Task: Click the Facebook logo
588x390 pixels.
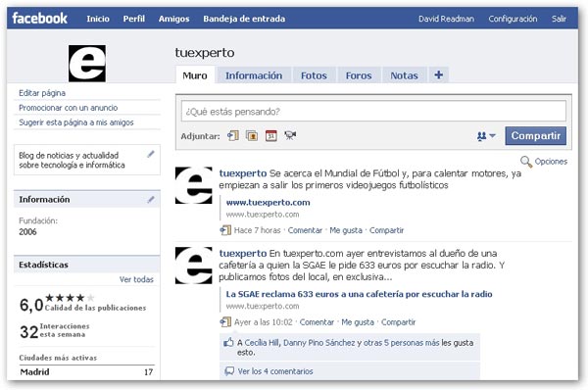Action: pyautogui.click(x=39, y=18)
